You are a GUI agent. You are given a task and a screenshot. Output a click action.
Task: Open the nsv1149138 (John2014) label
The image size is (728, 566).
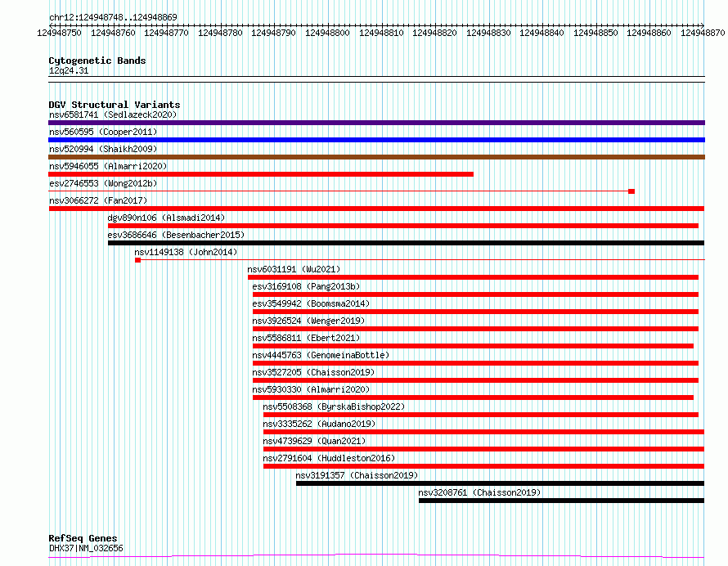click(186, 252)
